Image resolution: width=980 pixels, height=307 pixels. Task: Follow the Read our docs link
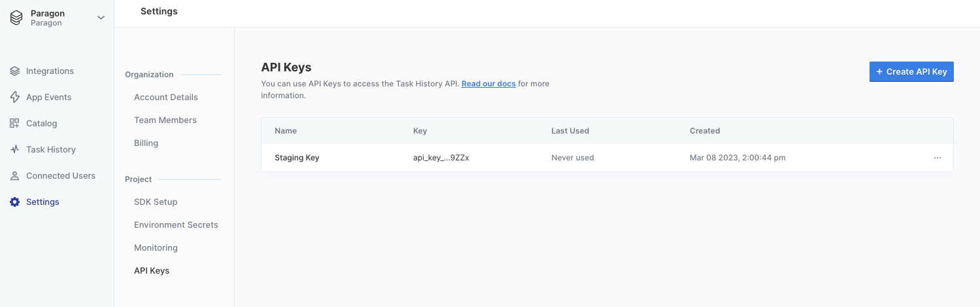click(x=488, y=84)
